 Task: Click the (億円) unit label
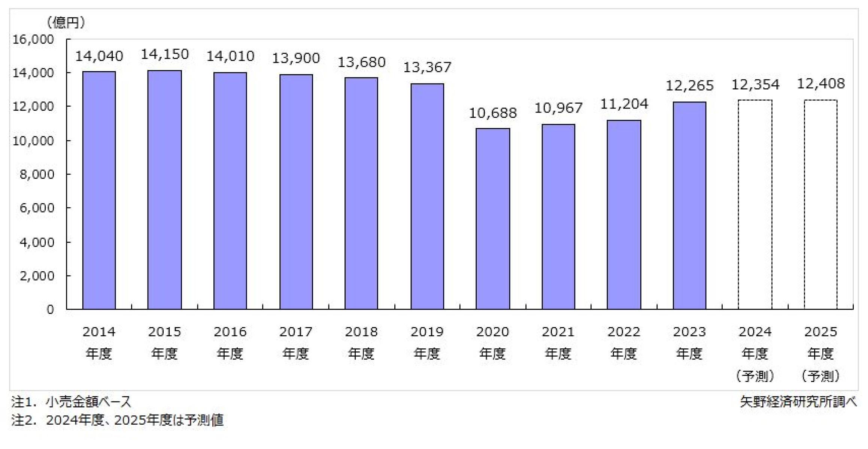coord(66,23)
